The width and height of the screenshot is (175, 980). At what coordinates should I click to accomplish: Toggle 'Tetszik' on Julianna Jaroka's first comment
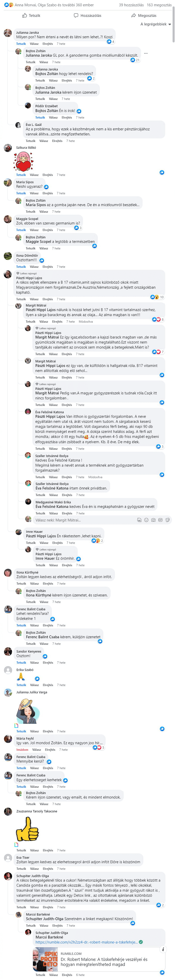(x=21, y=44)
